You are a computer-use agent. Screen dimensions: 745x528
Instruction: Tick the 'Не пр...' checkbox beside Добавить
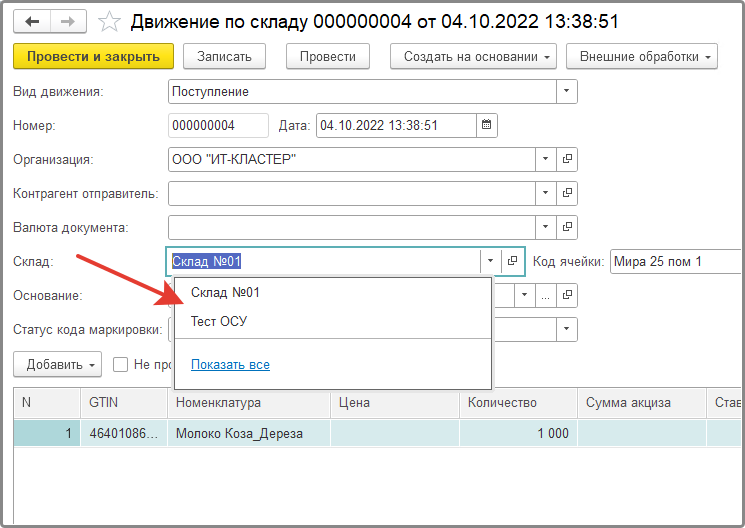pyautogui.click(x=120, y=365)
